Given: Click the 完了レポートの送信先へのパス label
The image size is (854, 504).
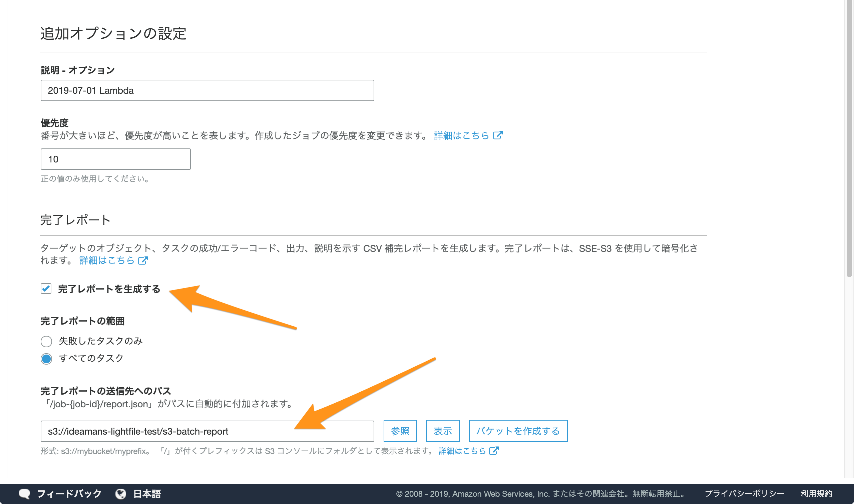Looking at the screenshot, I should coord(106,391).
